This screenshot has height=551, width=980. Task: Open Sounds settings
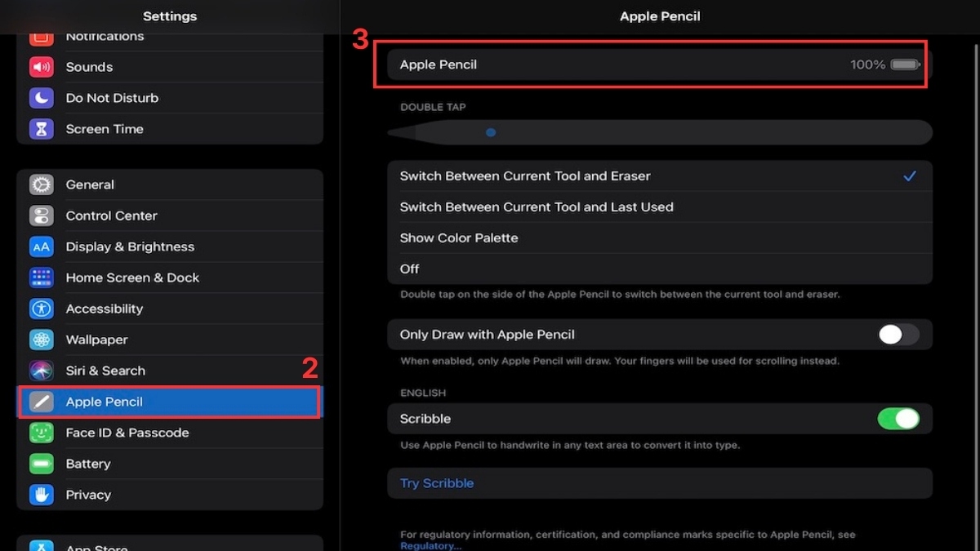(x=170, y=67)
